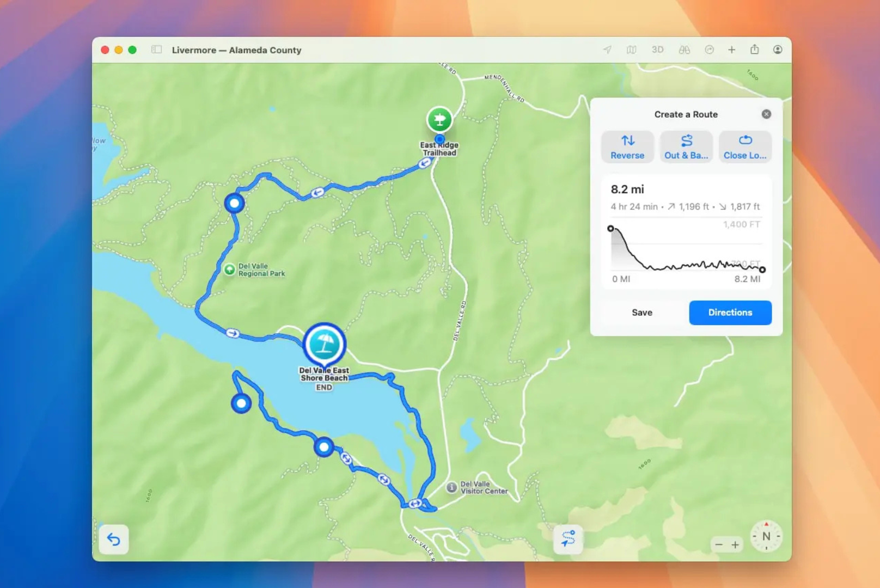Open the map style chooser icon
This screenshot has width=880, height=588.
(632, 50)
